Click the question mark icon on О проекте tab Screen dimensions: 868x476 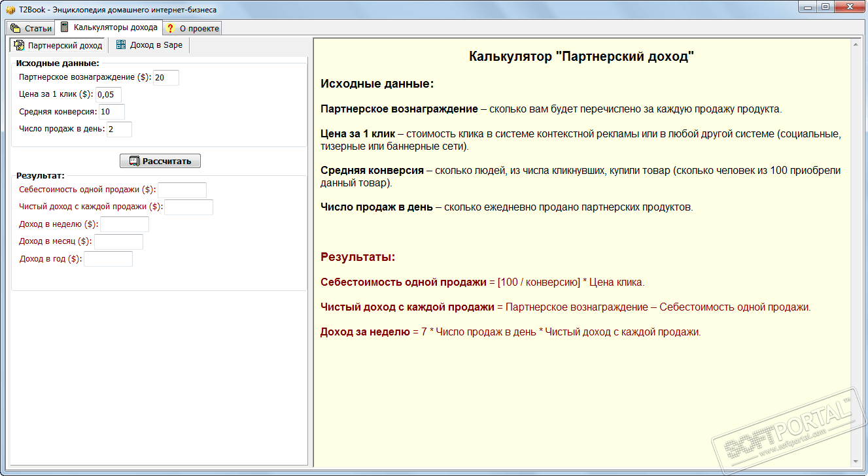[x=170, y=28]
